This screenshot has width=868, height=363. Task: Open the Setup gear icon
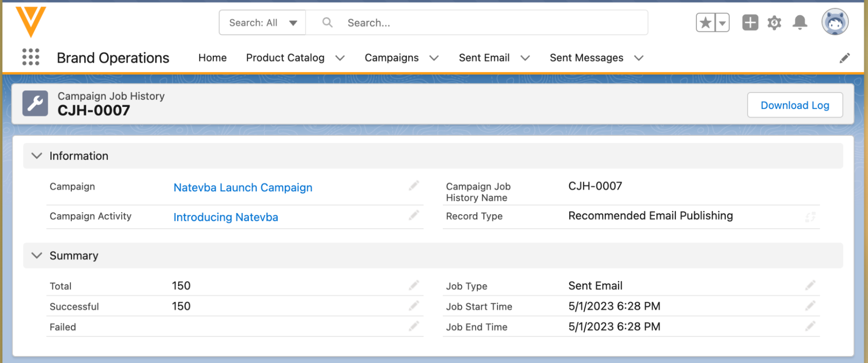[774, 23]
